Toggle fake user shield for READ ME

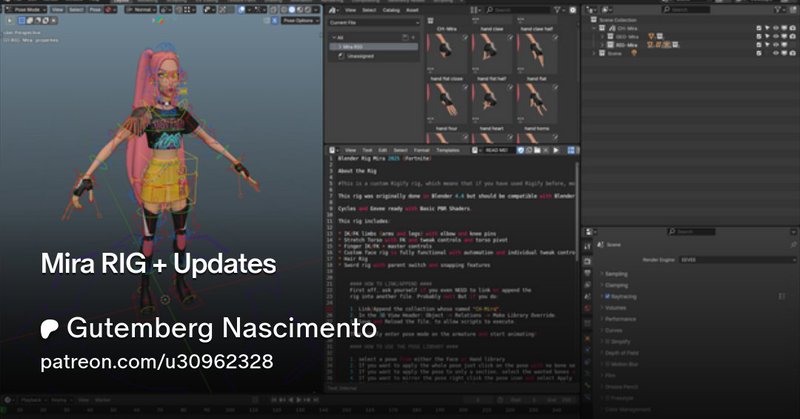(521, 150)
